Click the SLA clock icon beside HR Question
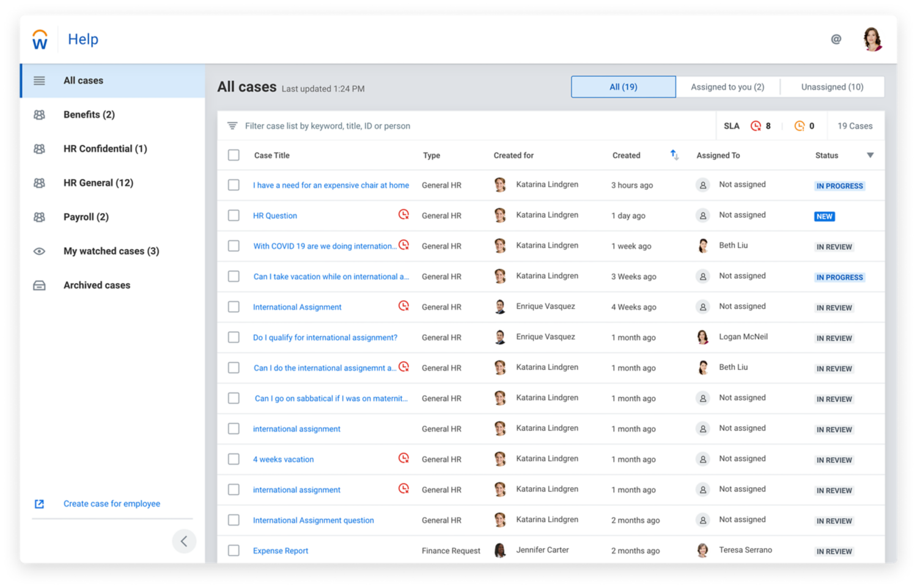This screenshot has width=917, height=588. point(403,215)
